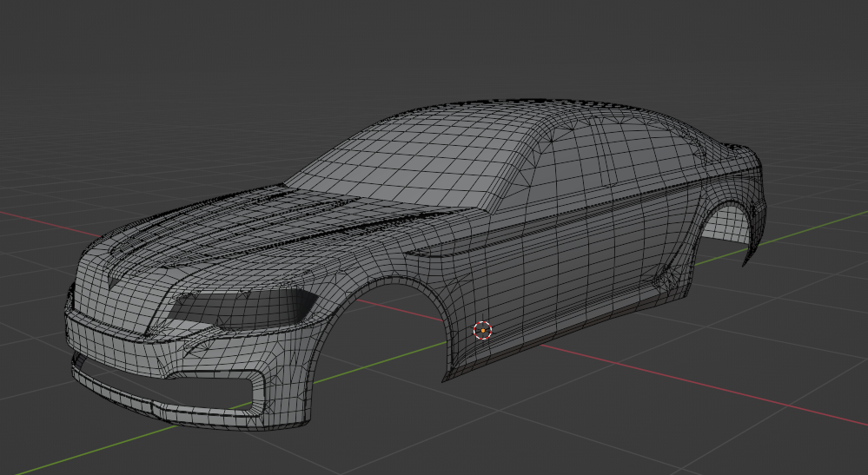Image resolution: width=868 pixels, height=475 pixels.
Task: Select the roof of the car
Action: click(x=521, y=113)
